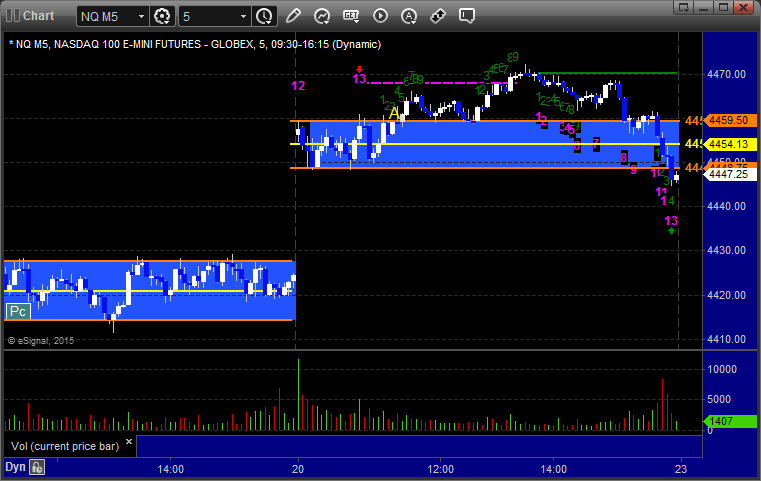Click the Pc previous close marker
This screenshot has height=481, width=761.
[x=18, y=312]
